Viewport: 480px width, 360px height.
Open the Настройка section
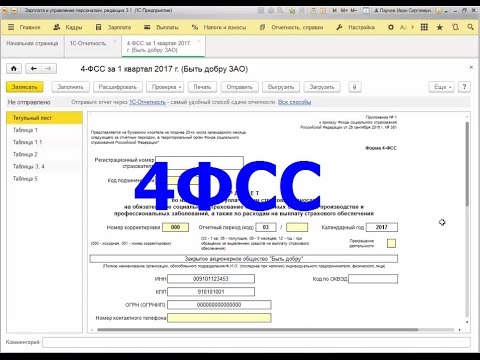(x=355, y=27)
